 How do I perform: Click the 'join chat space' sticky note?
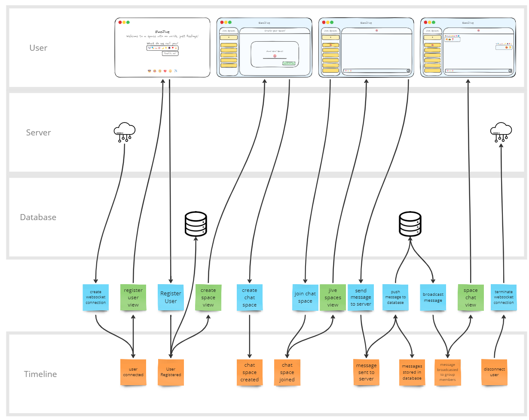pos(305,297)
